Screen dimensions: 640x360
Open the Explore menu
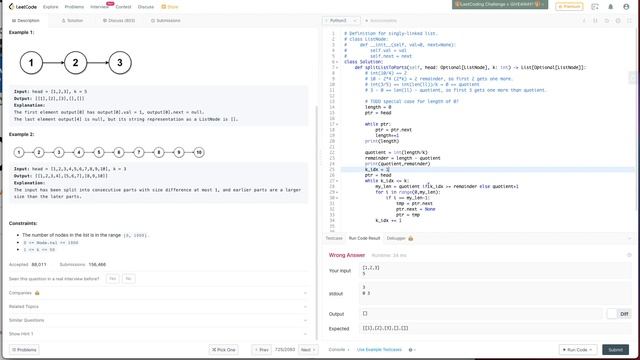coord(51,7)
